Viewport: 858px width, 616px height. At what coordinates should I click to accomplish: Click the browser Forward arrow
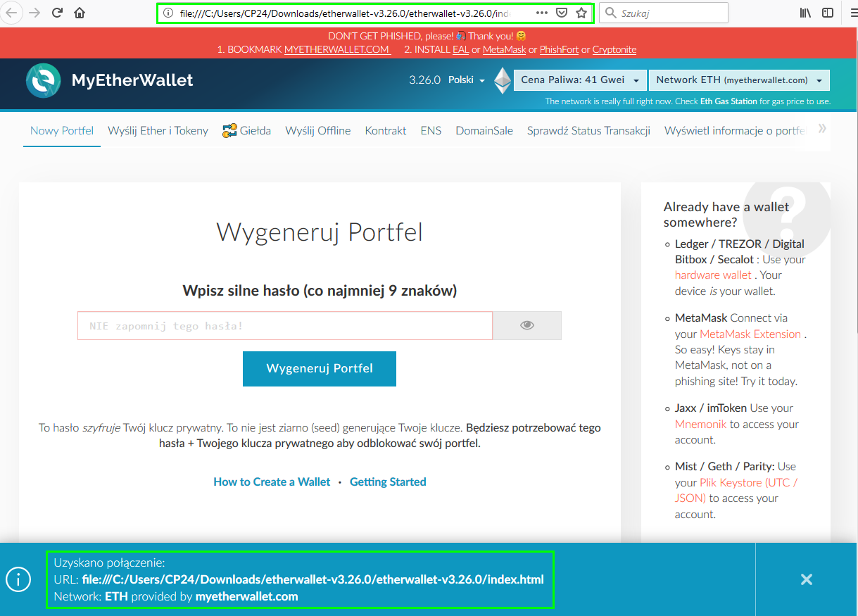(34, 13)
